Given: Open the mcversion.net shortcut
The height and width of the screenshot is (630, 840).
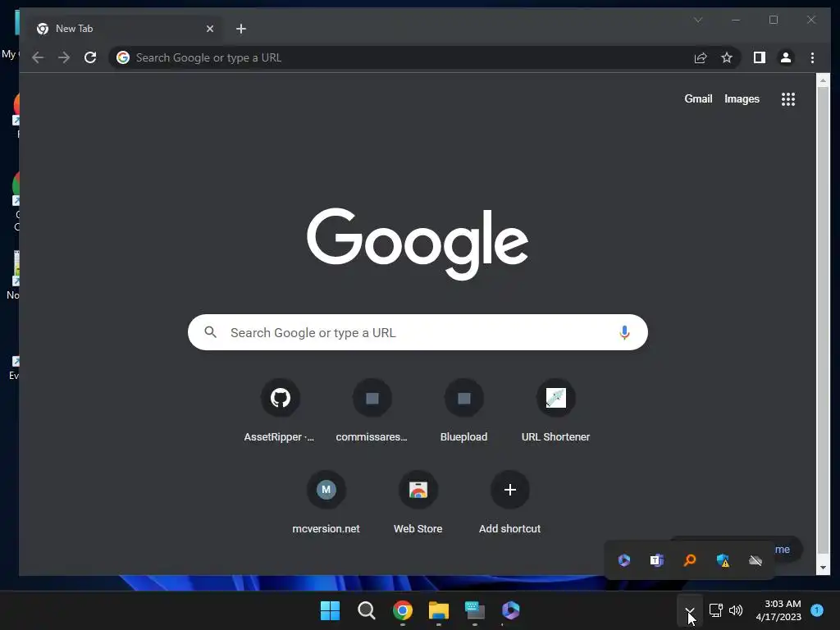Looking at the screenshot, I should click(326, 503).
